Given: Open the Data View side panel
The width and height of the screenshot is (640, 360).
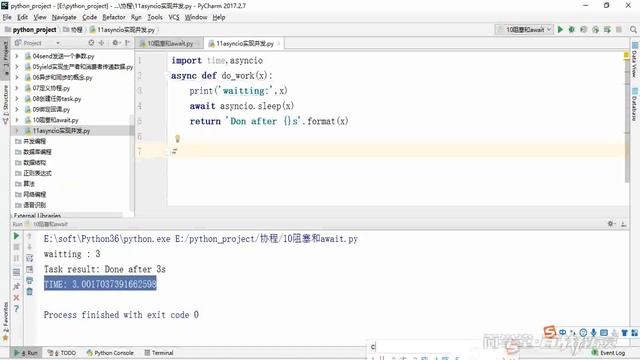Looking at the screenshot, I should [x=635, y=60].
